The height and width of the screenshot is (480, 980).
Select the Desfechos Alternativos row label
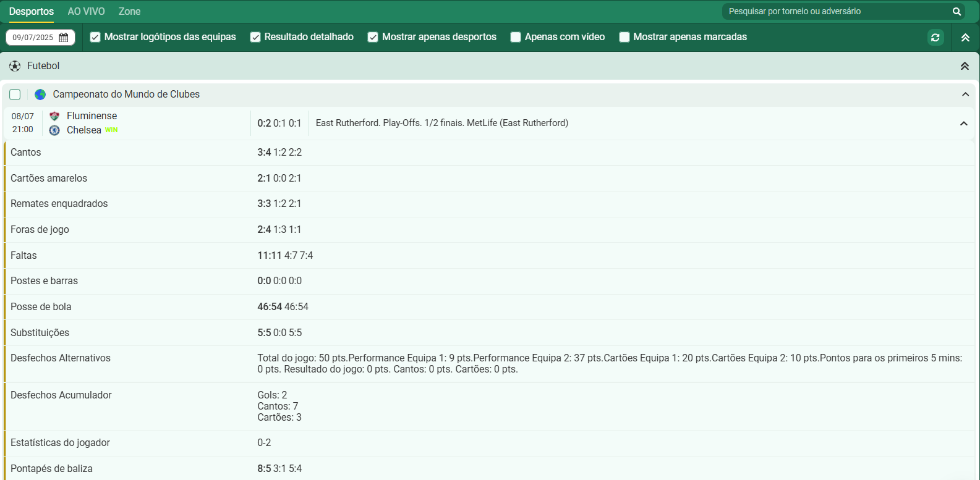(61, 358)
